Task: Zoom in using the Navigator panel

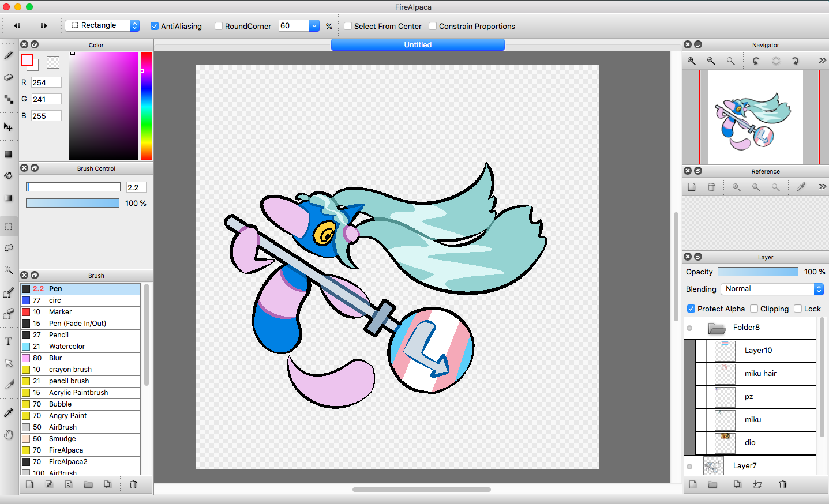Action: (x=692, y=61)
